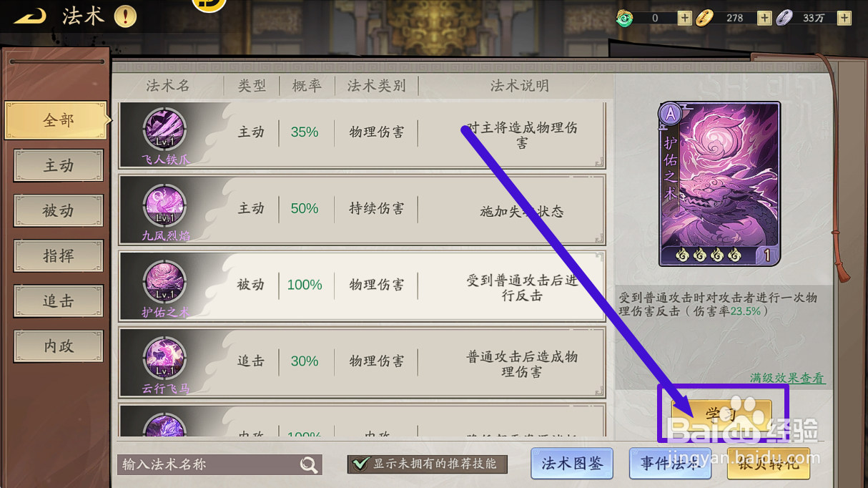This screenshot has width=868, height=488.
Task: Select the 云行飞马 skill icon
Action: click(x=165, y=358)
